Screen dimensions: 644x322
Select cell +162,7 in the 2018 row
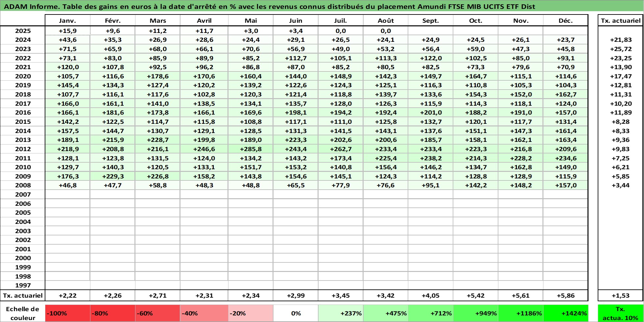click(565, 94)
